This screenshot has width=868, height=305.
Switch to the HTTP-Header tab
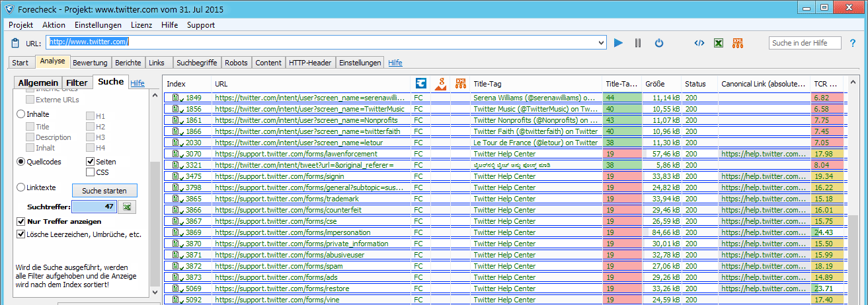[x=310, y=63]
